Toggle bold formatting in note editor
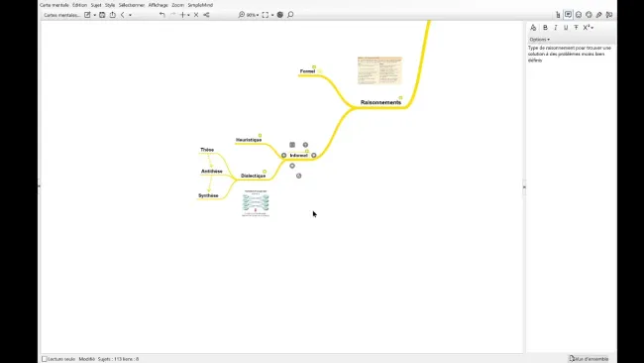Image resolution: width=644 pixels, height=363 pixels. coord(545,28)
